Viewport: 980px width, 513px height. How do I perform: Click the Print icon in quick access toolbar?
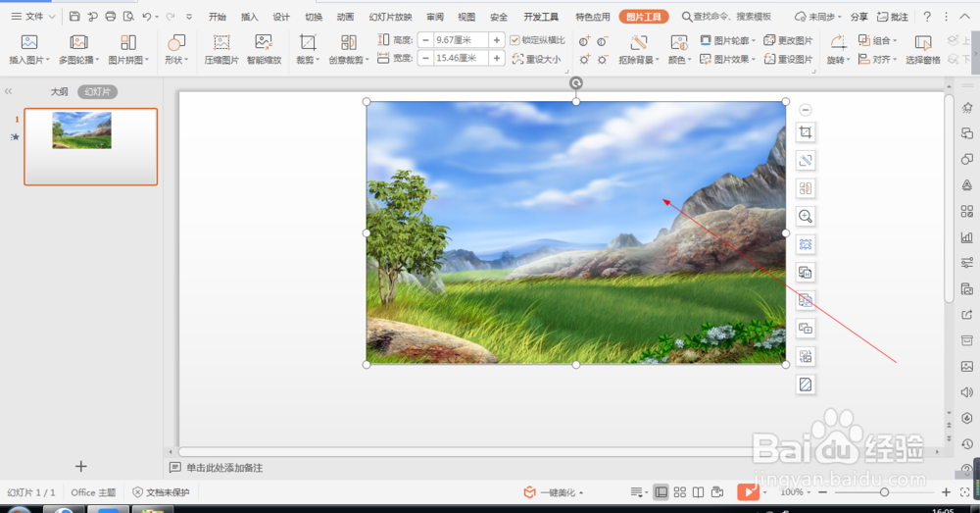point(111,17)
